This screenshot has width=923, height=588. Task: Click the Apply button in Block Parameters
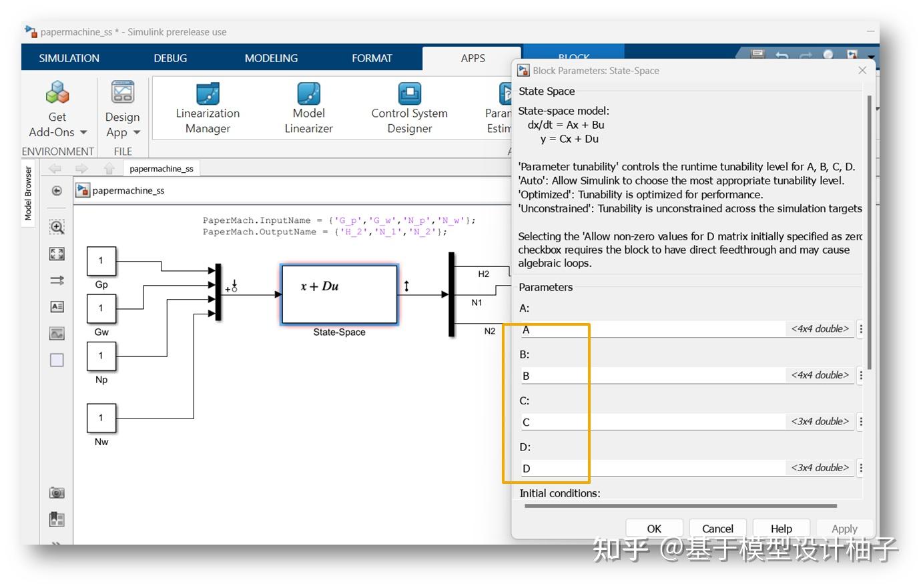click(844, 528)
